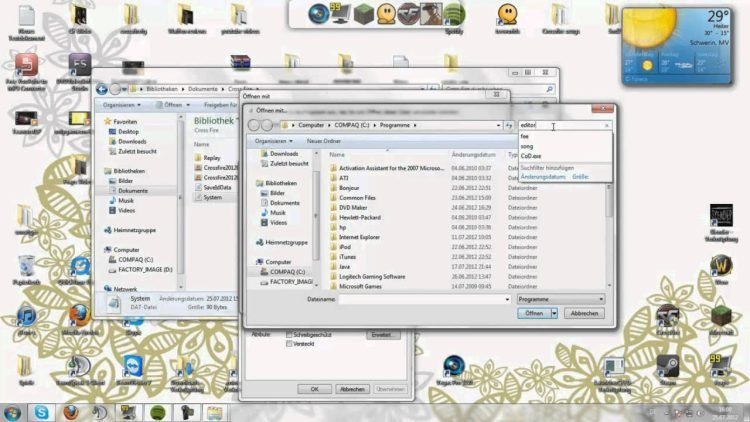The height and width of the screenshot is (422, 750).
Task: Click the search magnifier in Explorer window
Action: coord(550,89)
